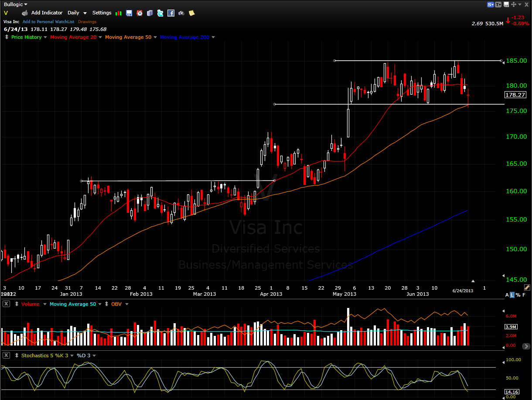This screenshot has height=400, width=532.
Task: Click the 185.00 price axis label
Action: coord(516,61)
